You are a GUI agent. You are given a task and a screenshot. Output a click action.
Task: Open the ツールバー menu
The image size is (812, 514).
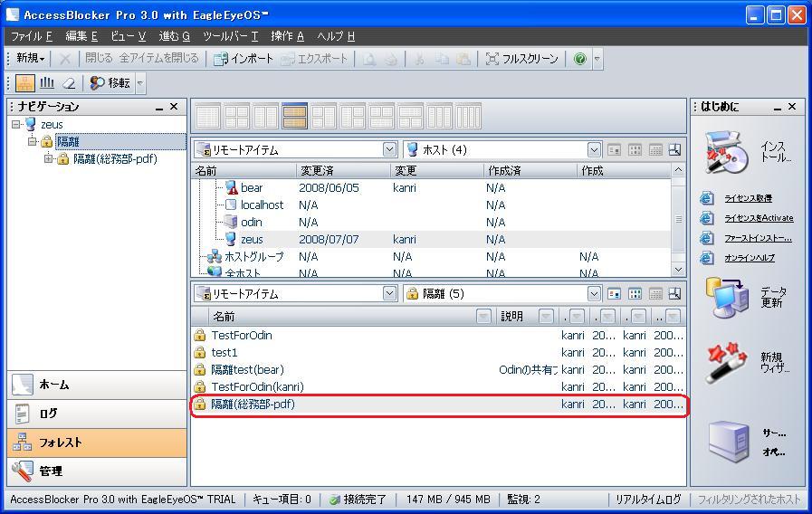[231, 36]
